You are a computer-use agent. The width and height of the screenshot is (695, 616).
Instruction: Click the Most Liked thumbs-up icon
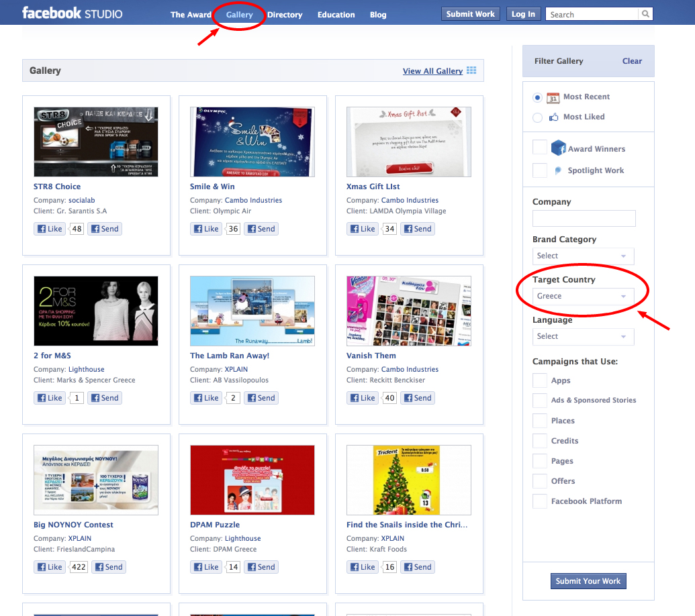tap(554, 117)
